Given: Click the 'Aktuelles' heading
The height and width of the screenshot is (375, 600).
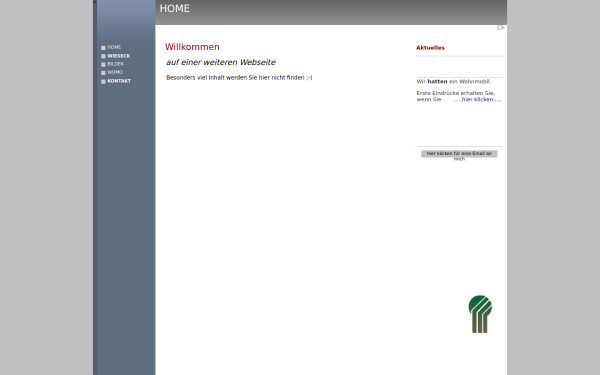Looking at the screenshot, I should (x=430, y=48).
